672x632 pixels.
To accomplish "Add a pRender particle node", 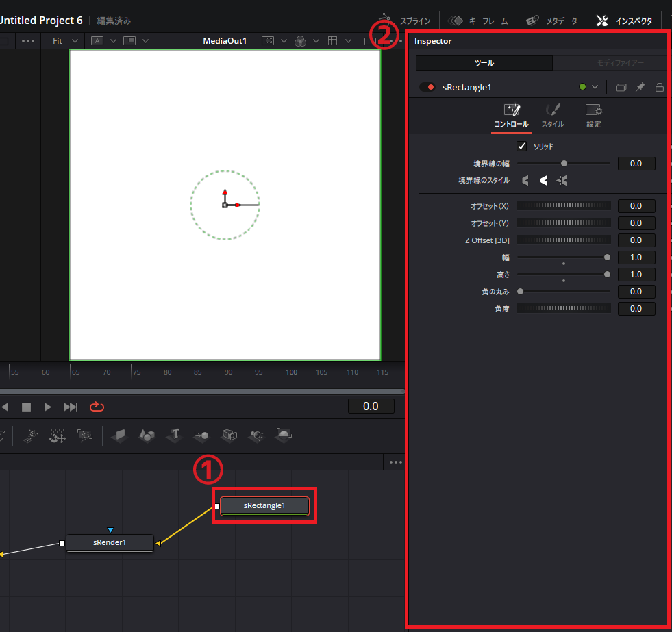I will coord(85,435).
